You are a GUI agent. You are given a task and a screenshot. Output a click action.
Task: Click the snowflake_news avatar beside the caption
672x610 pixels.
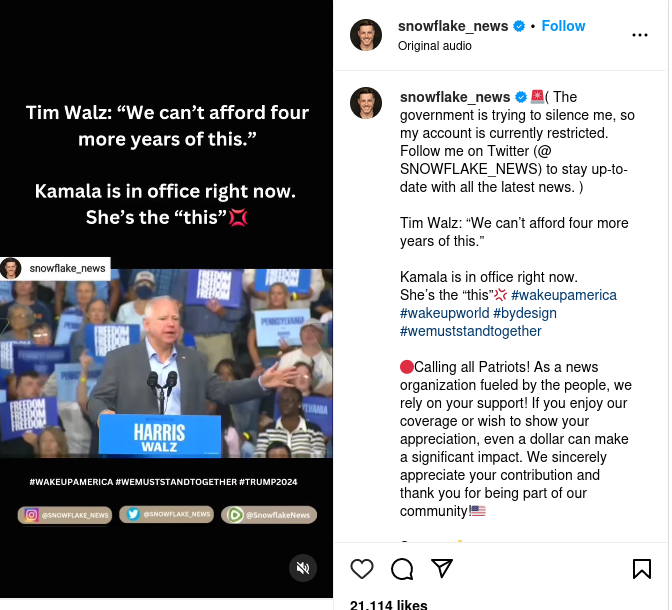pos(366,103)
